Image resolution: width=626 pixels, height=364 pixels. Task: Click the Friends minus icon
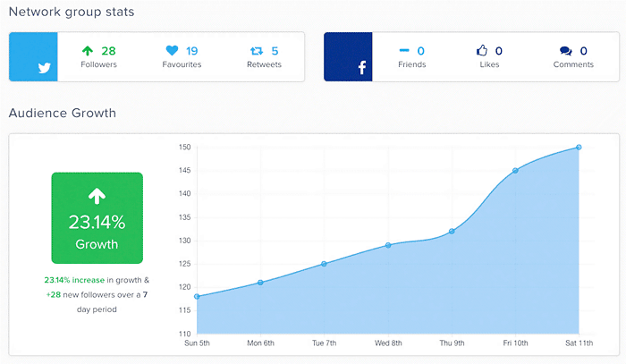(x=404, y=51)
